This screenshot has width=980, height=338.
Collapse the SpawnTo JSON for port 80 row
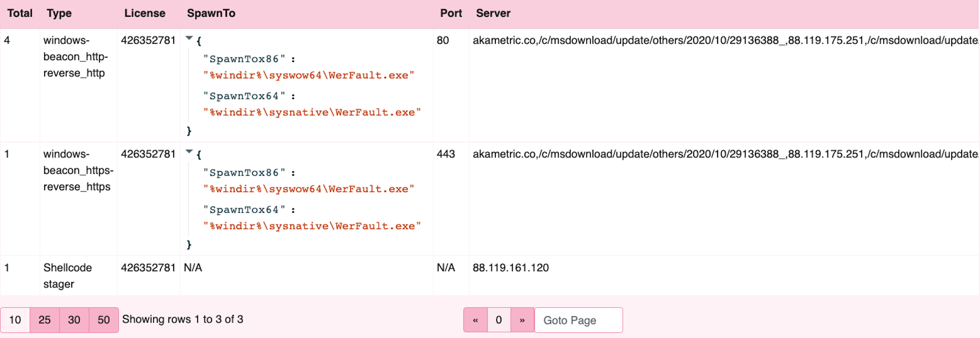[189, 39]
